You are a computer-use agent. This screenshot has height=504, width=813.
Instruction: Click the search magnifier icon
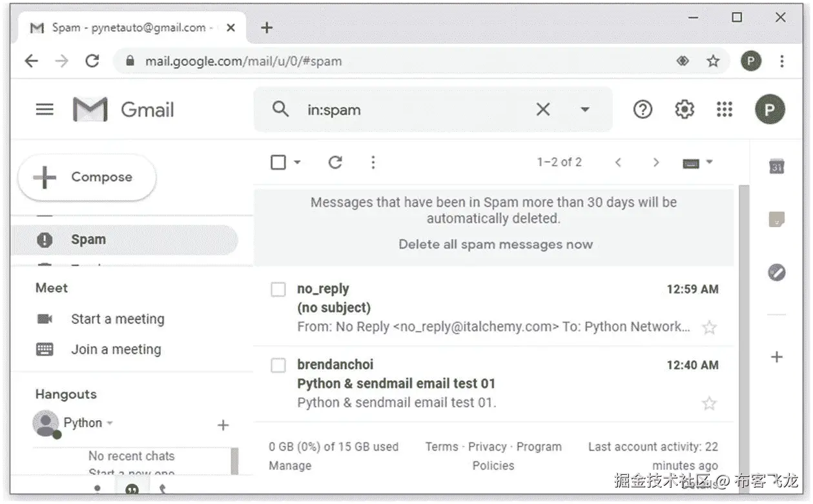[x=280, y=109]
